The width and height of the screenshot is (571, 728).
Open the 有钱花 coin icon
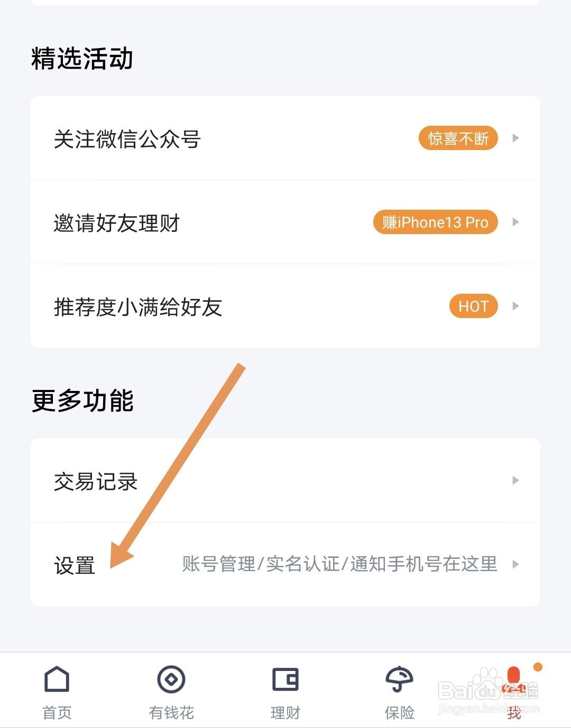click(x=171, y=679)
